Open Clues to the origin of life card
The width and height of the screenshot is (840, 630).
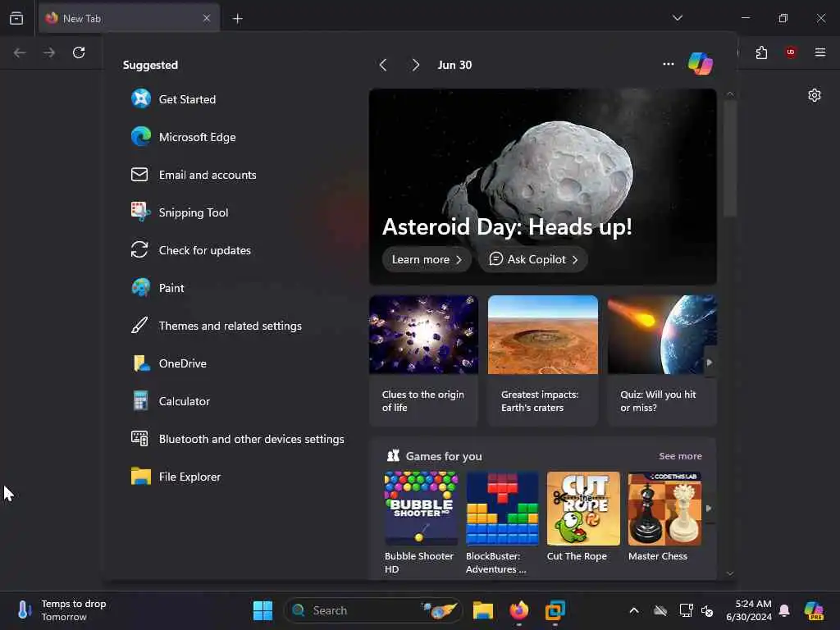423,361
